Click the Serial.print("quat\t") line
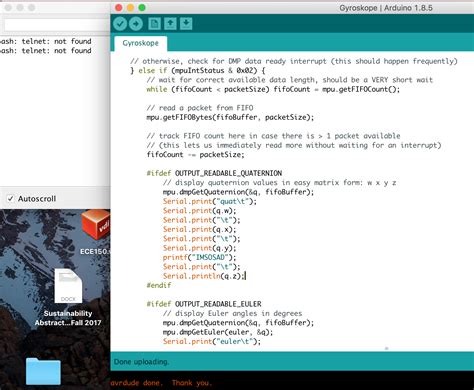Image resolution: width=474 pixels, height=390 pixels. point(210,201)
